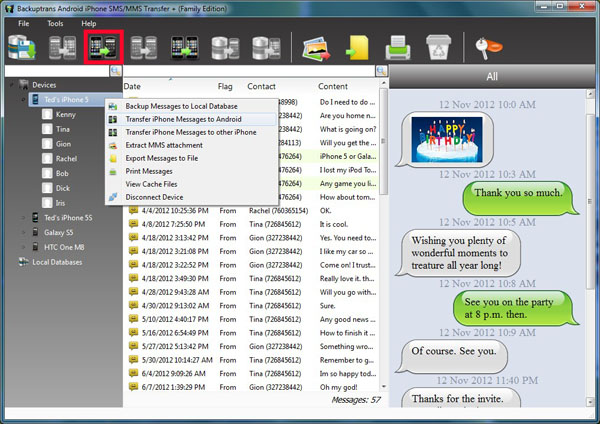Click the Happy Birthday MMS image
The height and width of the screenshot is (424, 600).
(x=447, y=140)
